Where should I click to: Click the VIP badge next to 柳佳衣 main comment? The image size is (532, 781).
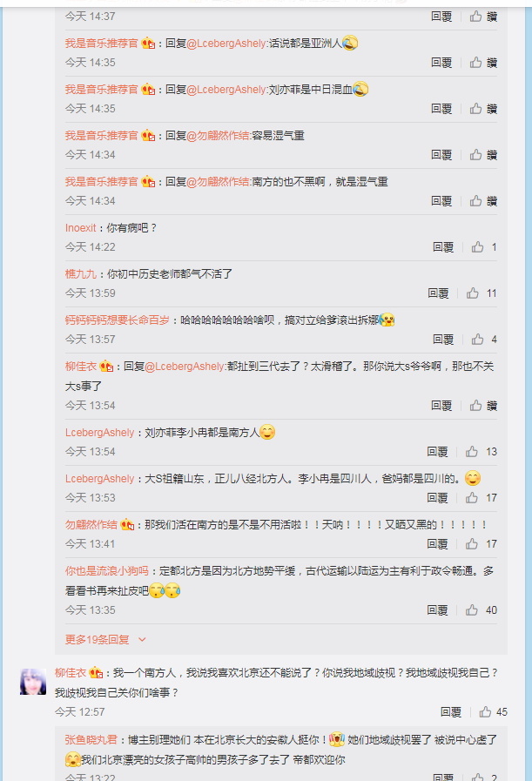tap(96, 673)
